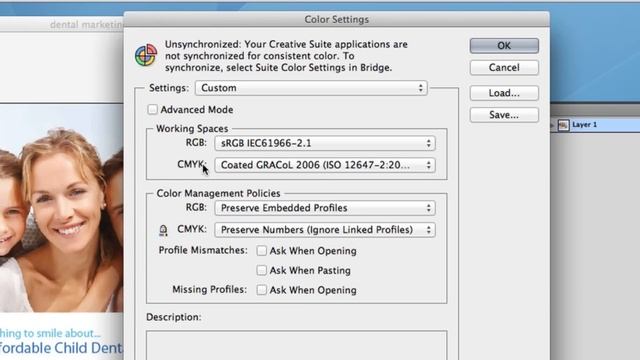Viewport: 640px width, 360px height.
Task: Click the OK button
Action: (x=504, y=46)
